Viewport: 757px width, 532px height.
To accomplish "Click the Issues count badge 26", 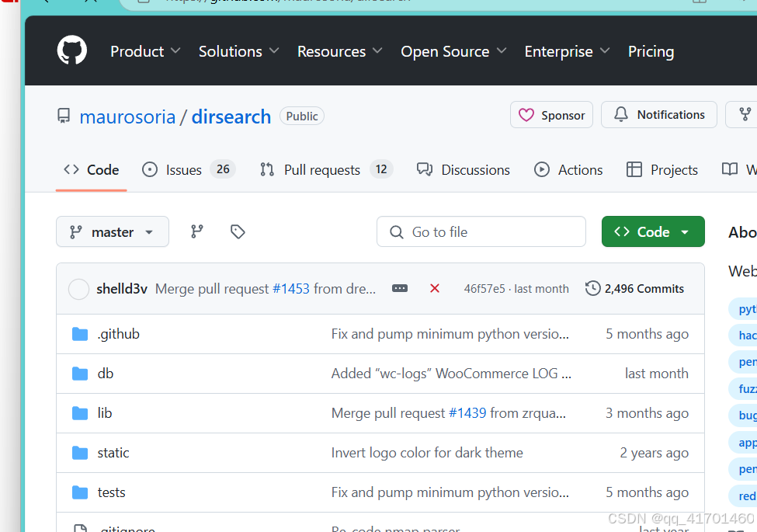I will pos(223,169).
